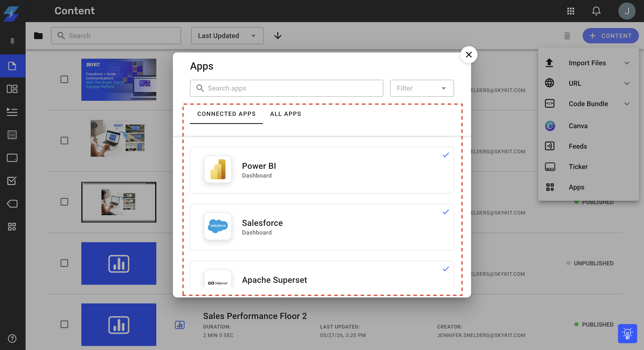
Task: Click the trash delete icon
Action: click(567, 36)
